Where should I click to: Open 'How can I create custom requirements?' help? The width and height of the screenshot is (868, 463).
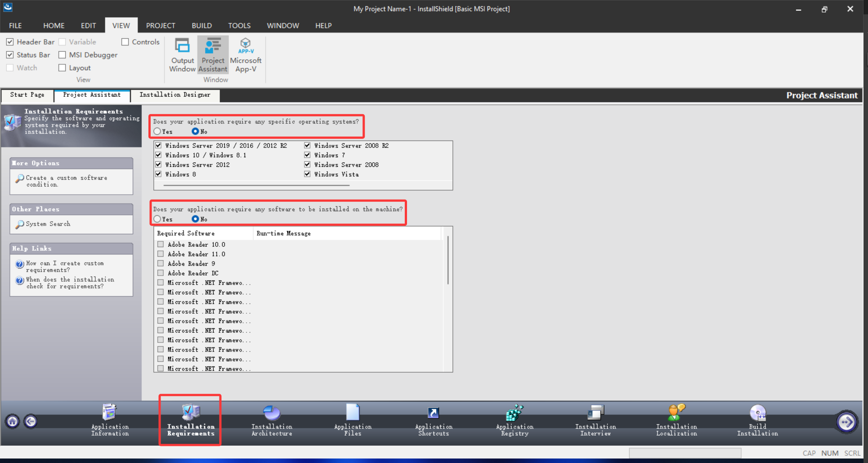[65, 267]
